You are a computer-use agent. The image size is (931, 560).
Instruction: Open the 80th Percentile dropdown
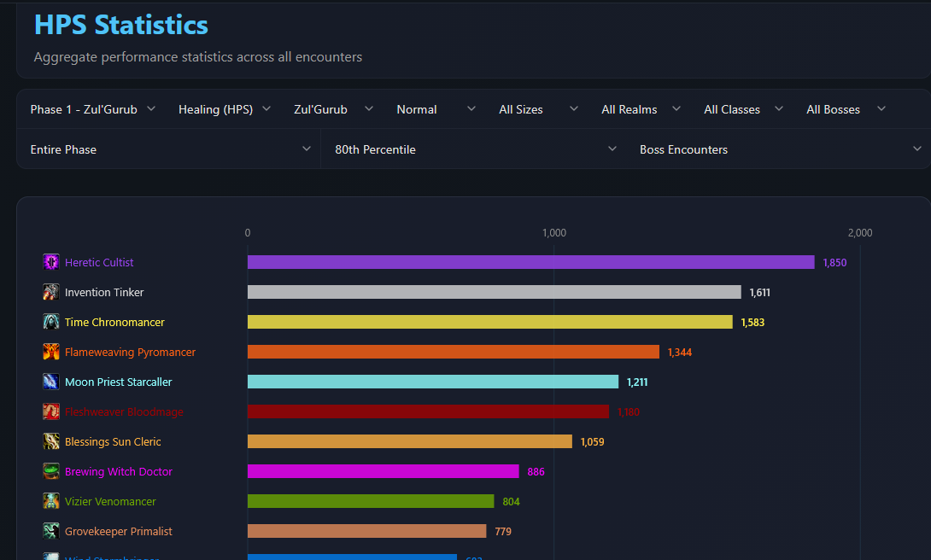click(475, 149)
